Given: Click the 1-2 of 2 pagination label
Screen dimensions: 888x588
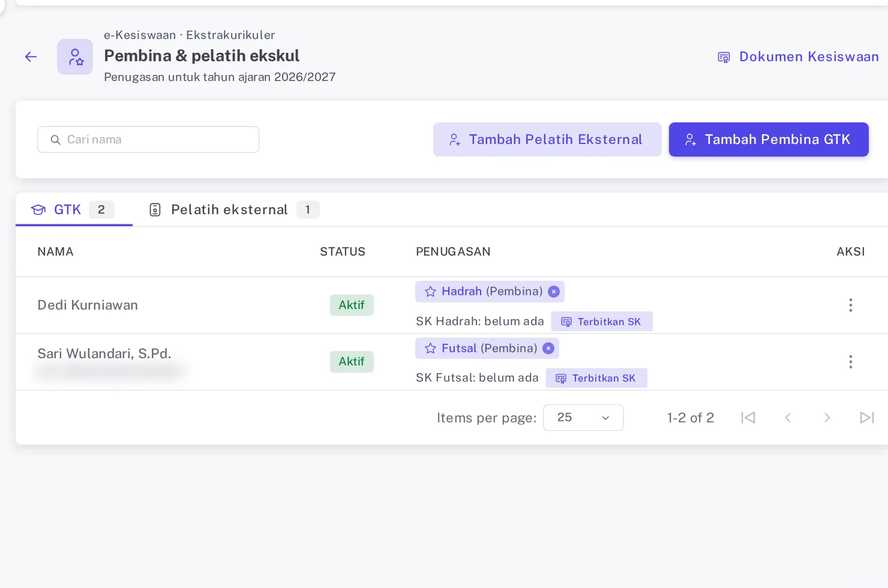Looking at the screenshot, I should pyautogui.click(x=691, y=418).
